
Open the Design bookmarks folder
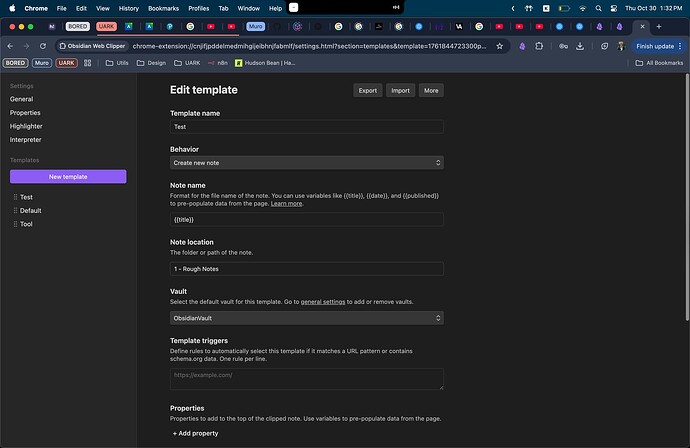coord(151,63)
